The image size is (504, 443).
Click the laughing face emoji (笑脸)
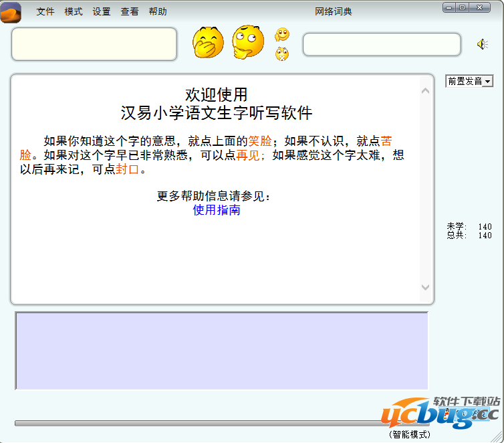[208, 42]
